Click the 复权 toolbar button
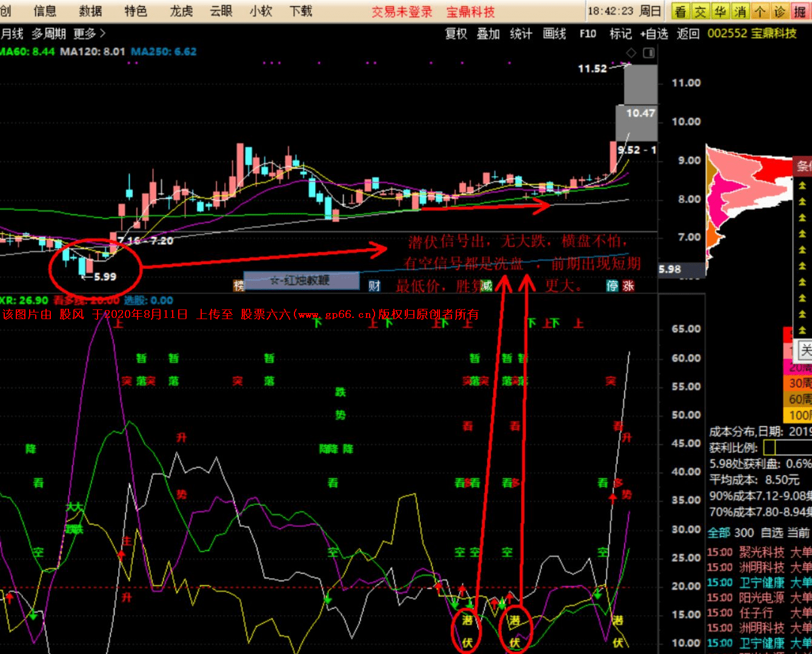Viewport: 812px width, 654px height. coord(456,34)
